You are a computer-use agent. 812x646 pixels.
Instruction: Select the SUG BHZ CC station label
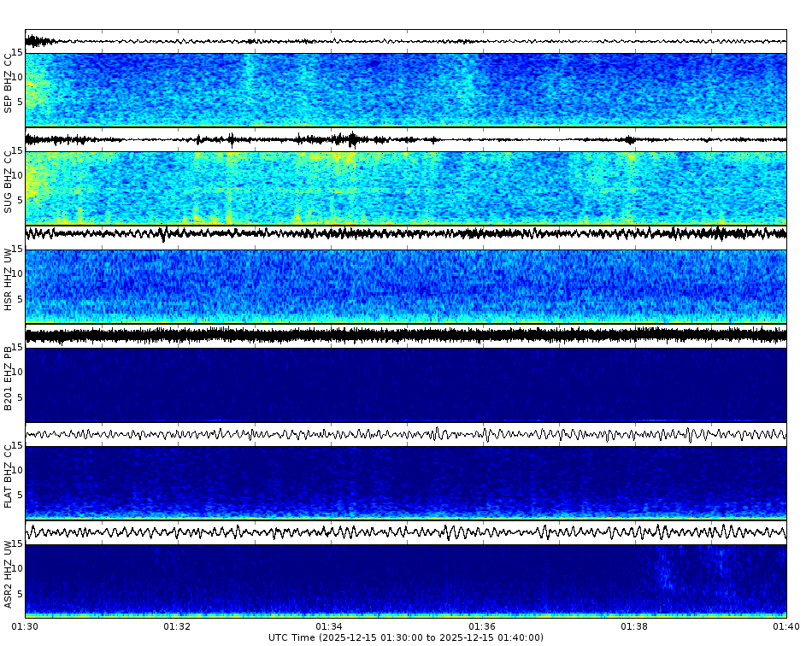9,181
